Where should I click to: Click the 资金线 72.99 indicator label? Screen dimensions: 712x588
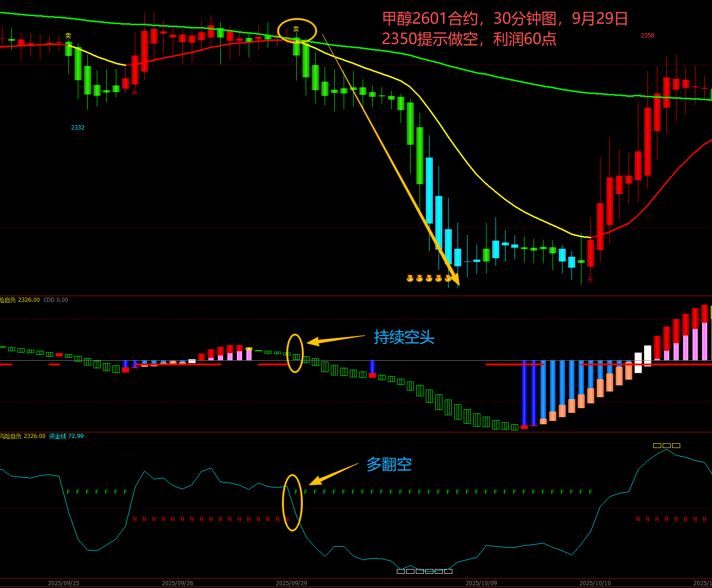[x=66, y=436]
